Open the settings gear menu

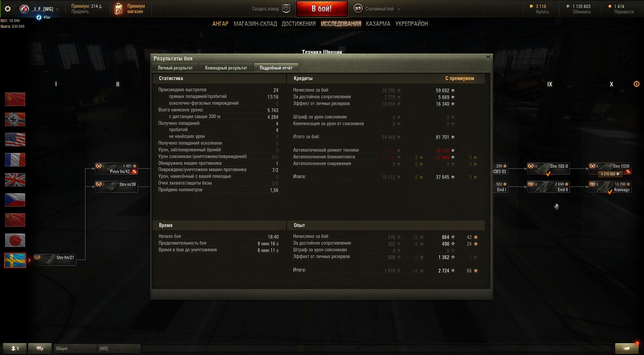(x=7, y=9)
